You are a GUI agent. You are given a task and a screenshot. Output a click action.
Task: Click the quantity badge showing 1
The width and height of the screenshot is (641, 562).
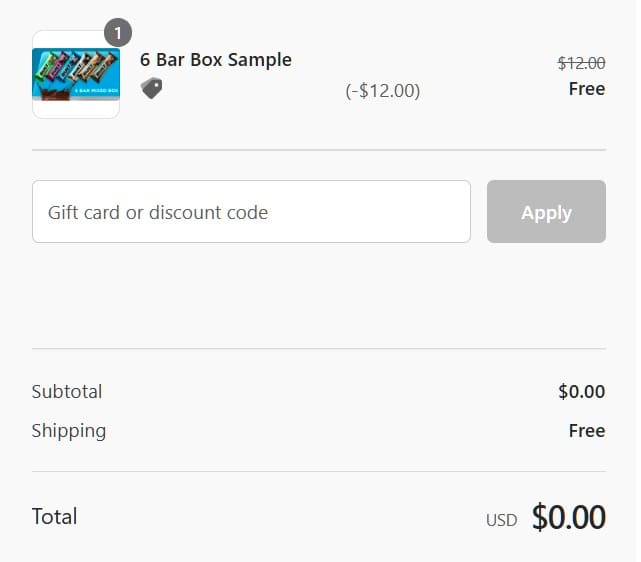pyautogui.click(x=117, y=33)
